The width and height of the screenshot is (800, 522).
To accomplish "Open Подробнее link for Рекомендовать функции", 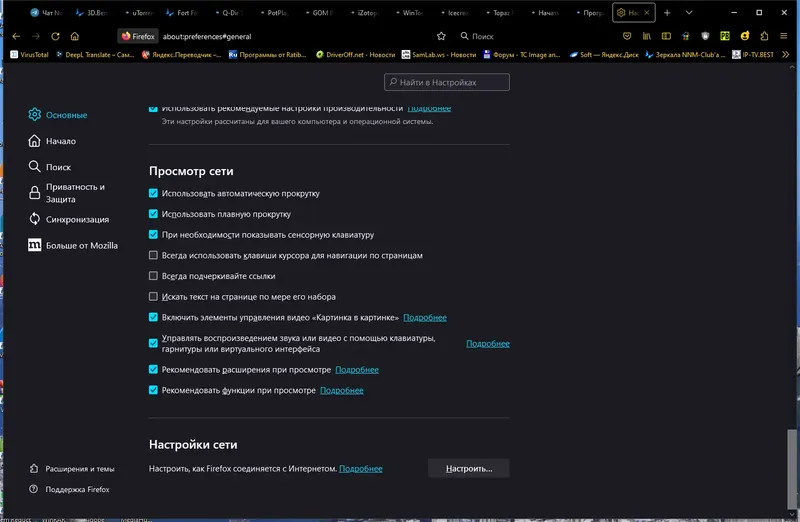I will click(342, 390).
